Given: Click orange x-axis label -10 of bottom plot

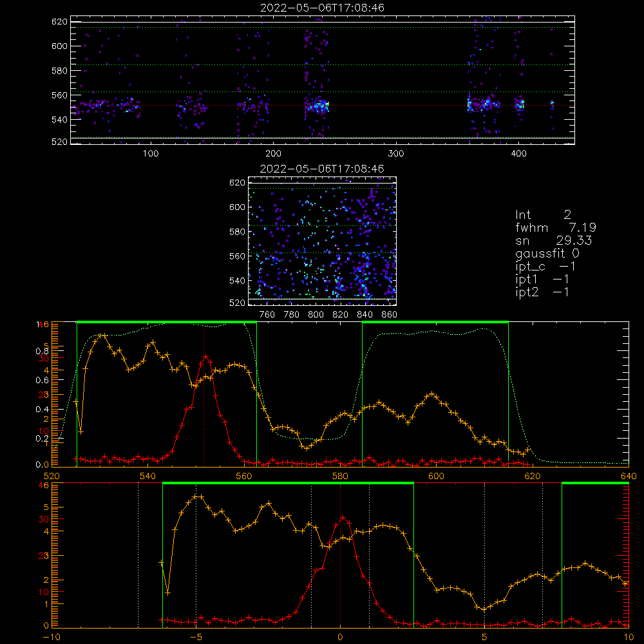Looking at the screenshot, I should coord(52,638).
